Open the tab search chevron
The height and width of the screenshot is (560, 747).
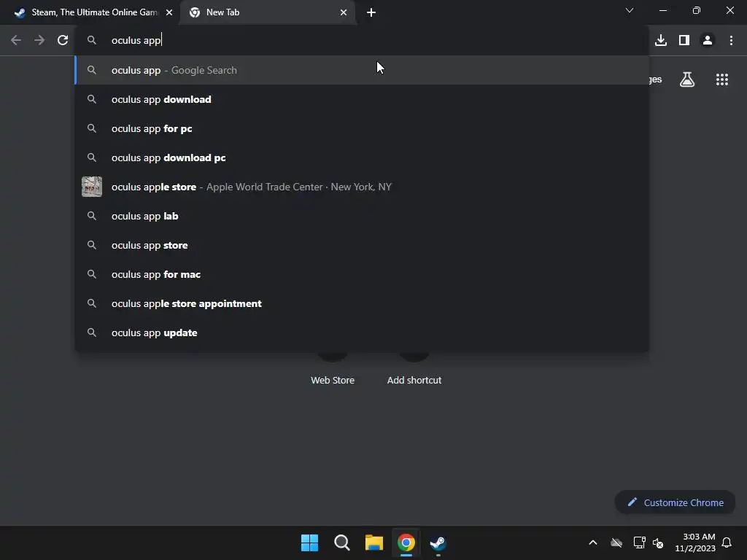pyautogui.click(x=630, y=10)
